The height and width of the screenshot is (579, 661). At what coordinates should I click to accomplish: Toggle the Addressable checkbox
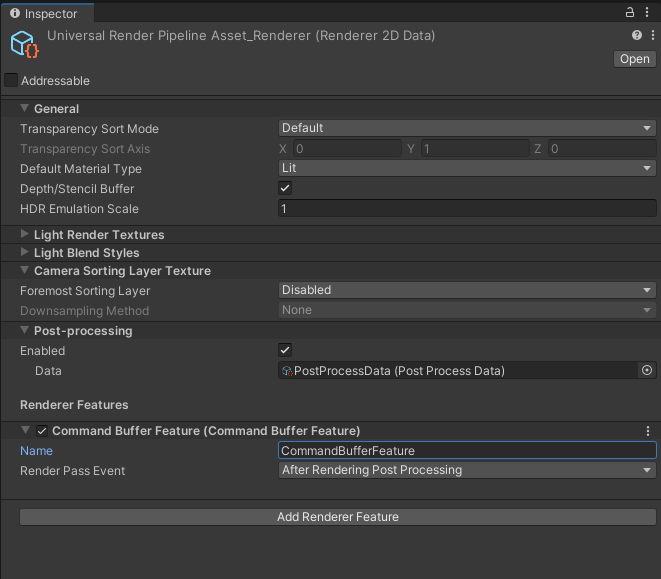coord(11,80)
